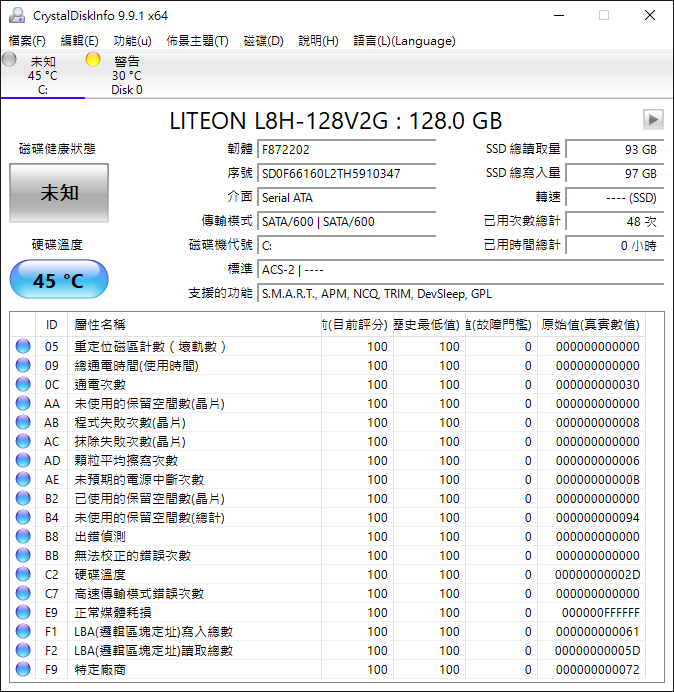Click the rotation rate value ---- (SSD)
This screenshot has height=692, width=674.
point(614,197)
